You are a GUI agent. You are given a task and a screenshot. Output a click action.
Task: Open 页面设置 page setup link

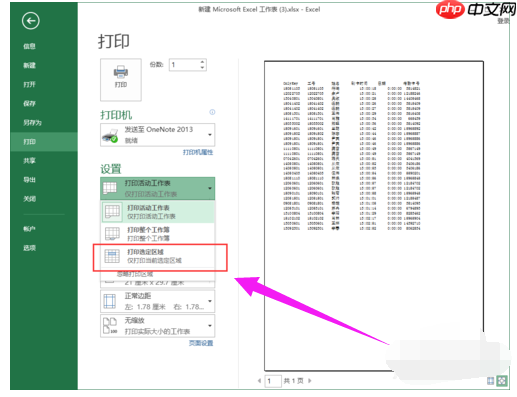201,343
